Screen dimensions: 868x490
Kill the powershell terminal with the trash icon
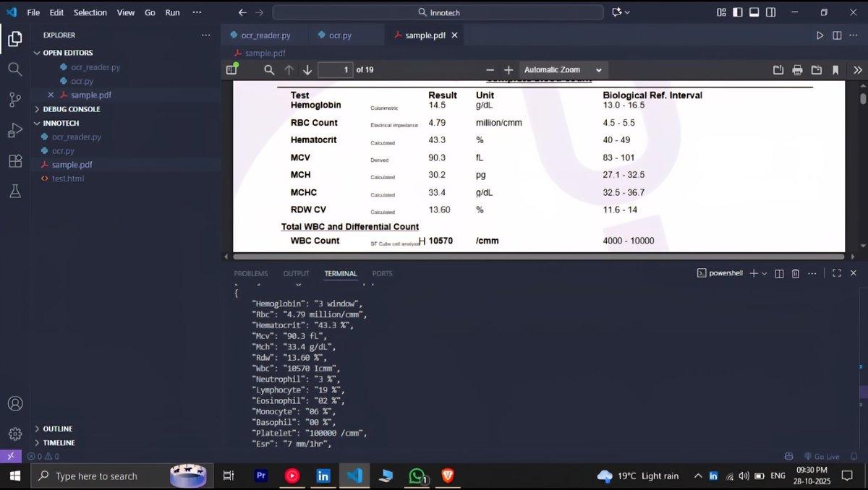click(795, 273)
